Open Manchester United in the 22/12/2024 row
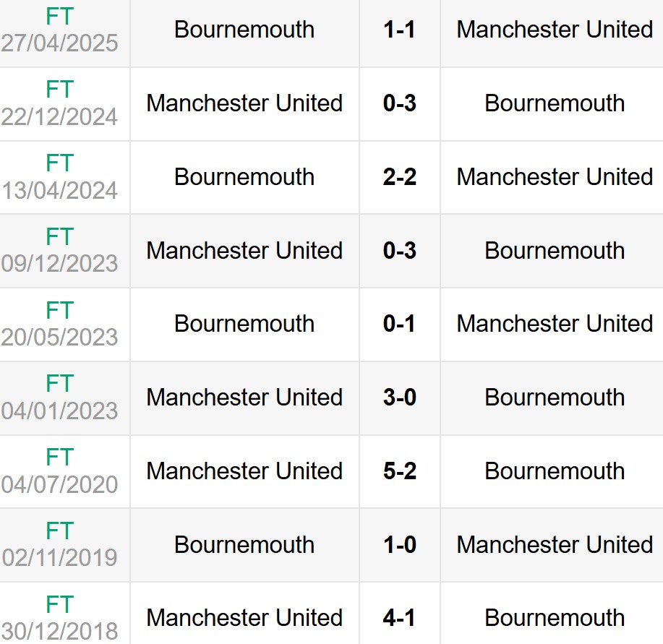Screen dimensions: 663x644 (244, 103)
